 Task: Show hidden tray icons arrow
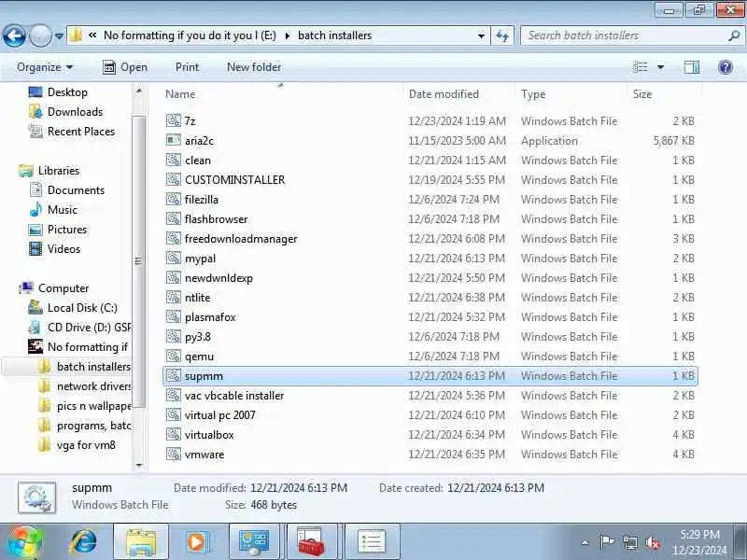point(585,542)
